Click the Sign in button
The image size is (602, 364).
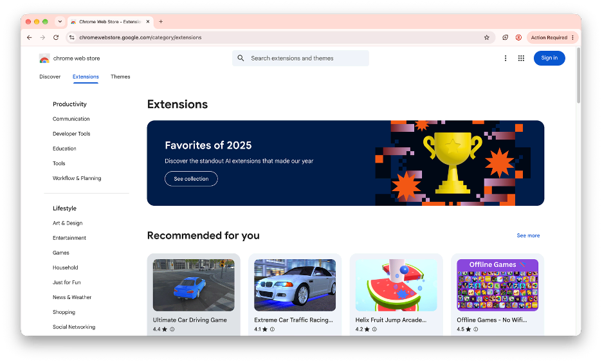(x=549, y=58)
